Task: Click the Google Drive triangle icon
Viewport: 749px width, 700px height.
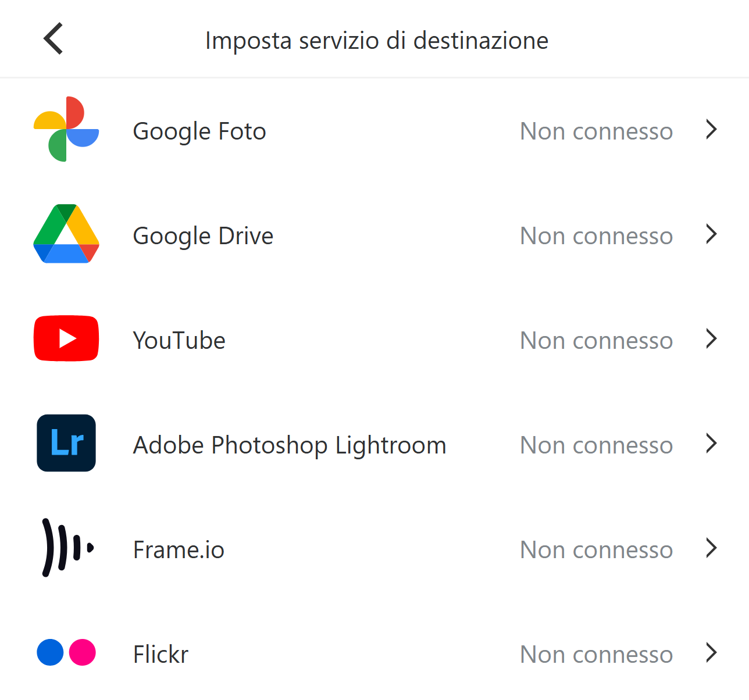Action: [x=66, y=234]
